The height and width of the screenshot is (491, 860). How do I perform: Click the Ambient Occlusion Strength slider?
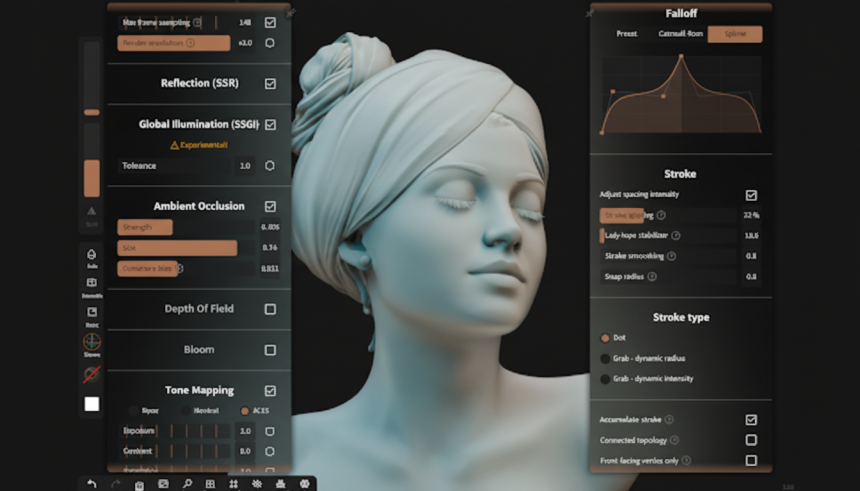pyautogui.click(x=186, y=227)
